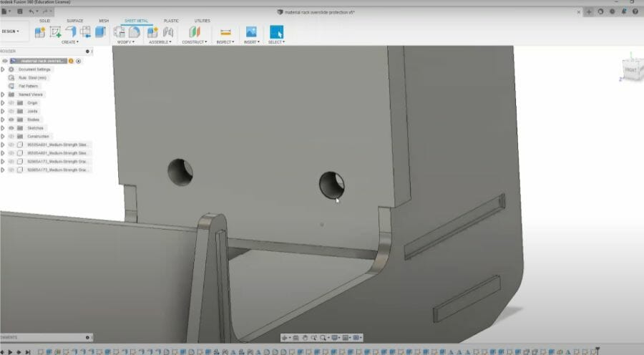Click the Create Sketch icon
This screenshot has height=355, width=644.
(x=55, y=32)
